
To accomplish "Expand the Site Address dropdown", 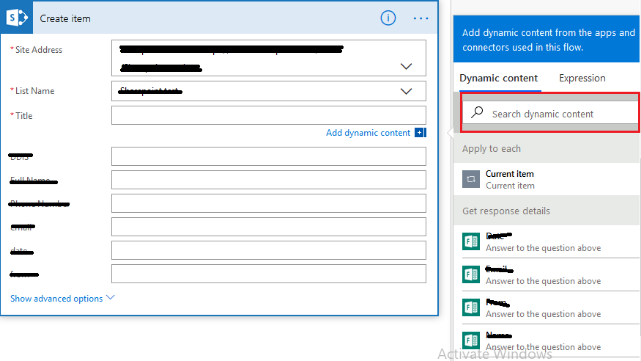I will point(406,66).
